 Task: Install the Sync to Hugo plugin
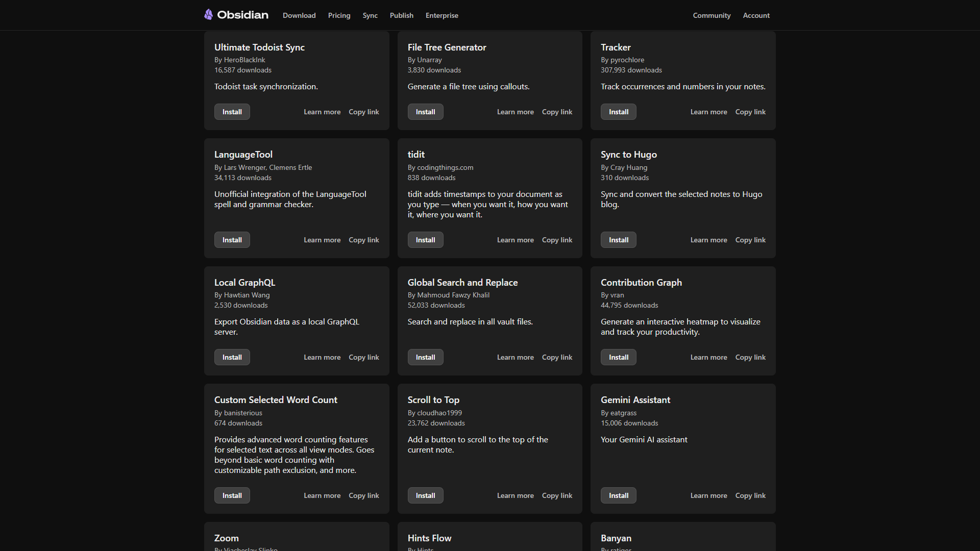click(619, 240)
